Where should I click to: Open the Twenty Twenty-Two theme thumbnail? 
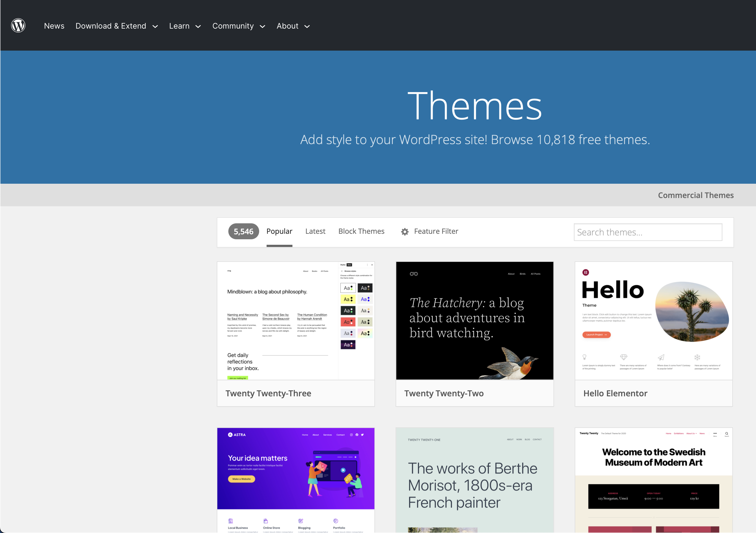coord(475,321)
